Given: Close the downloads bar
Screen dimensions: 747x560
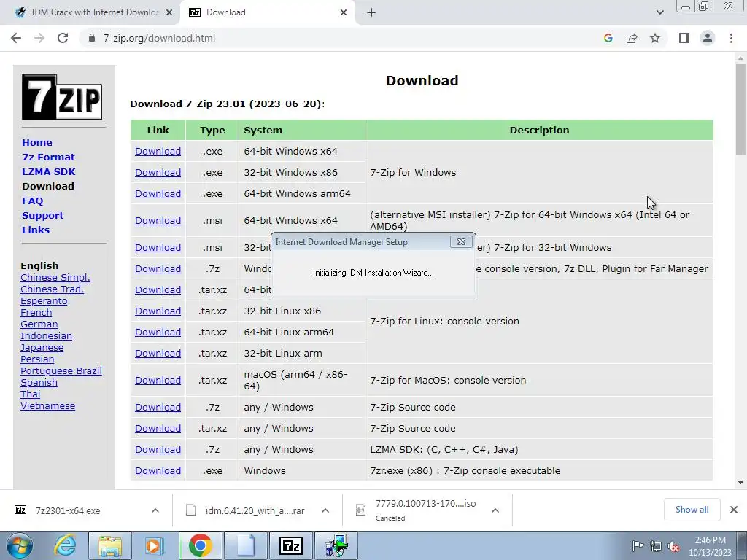Looking at the screenshot, I should [x=734, y=510].
